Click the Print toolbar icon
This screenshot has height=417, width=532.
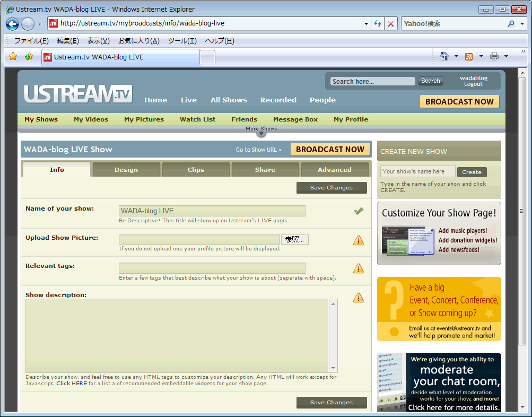pyautogui.click(x=494, y=56)
